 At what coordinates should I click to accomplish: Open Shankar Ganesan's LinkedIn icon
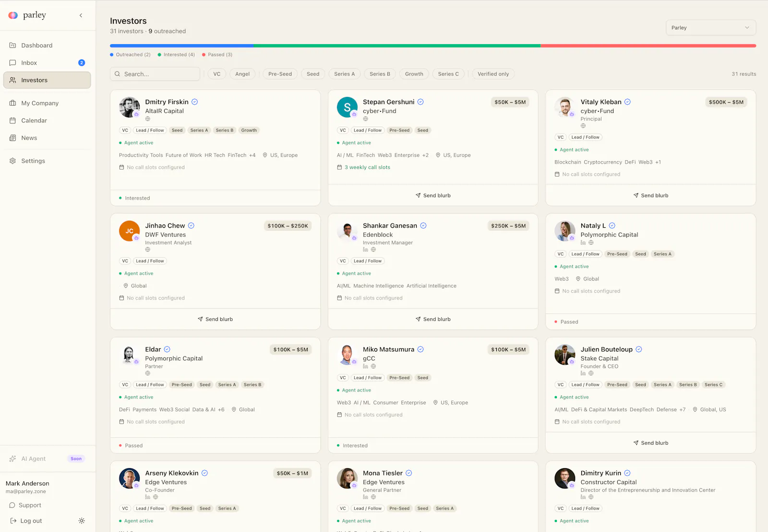pyautogui.click(x=366, y=249)
